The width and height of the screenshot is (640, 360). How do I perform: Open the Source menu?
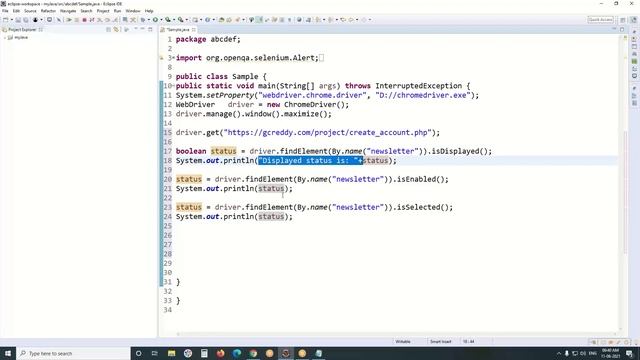pyautogui.click(x=30, y=11)
